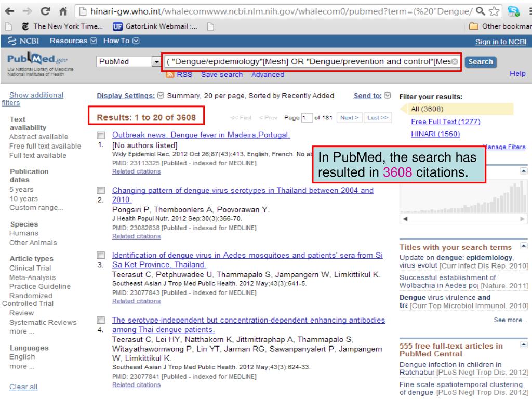Expand the Display Settings options
The width and height of the screenshot is (532, 399).
click(161, 96)
